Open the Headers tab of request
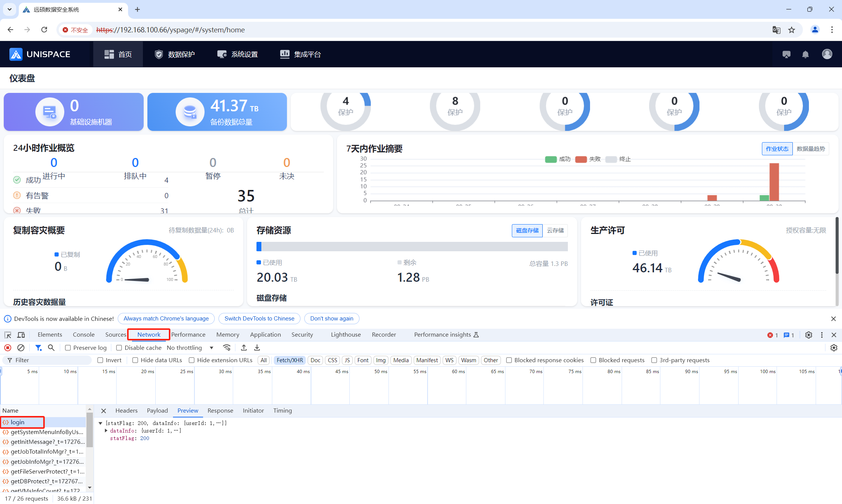This screenshot has width=842, height=504. [126, 411]
